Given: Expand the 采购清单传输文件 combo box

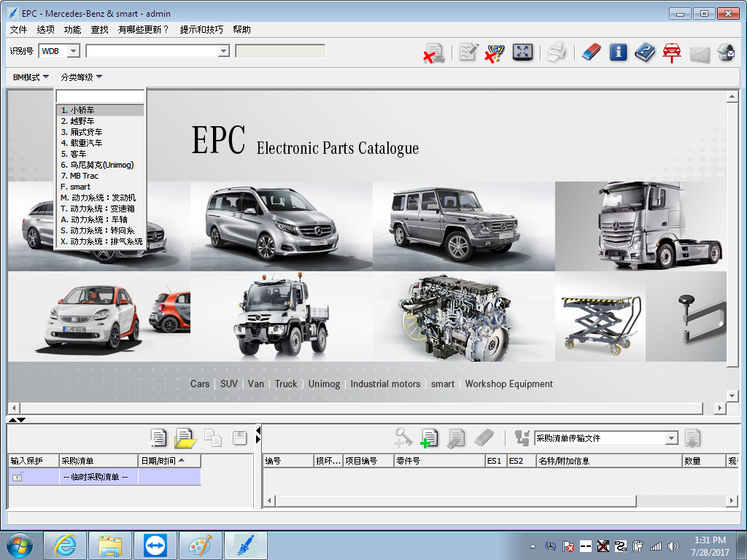Looking at the screenshot, I should coord(671,438).
